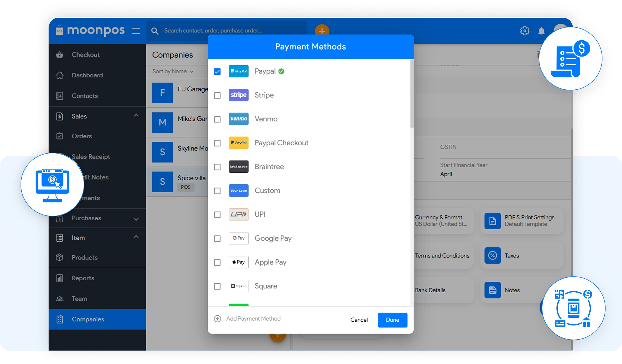Viewport: 622px width, 364px height.
Task: Click the settings gear icon in header
Action: coord(525,31)
